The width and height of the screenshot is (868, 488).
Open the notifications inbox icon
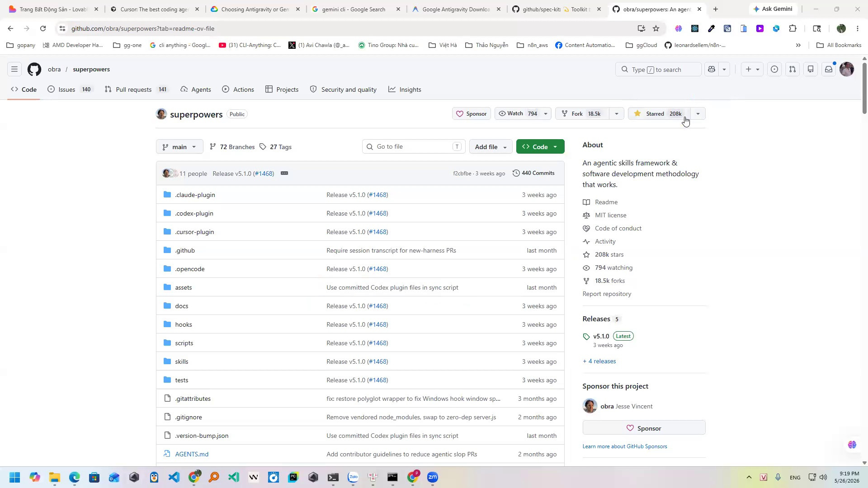pyautogui.click(x=829, y=70)
